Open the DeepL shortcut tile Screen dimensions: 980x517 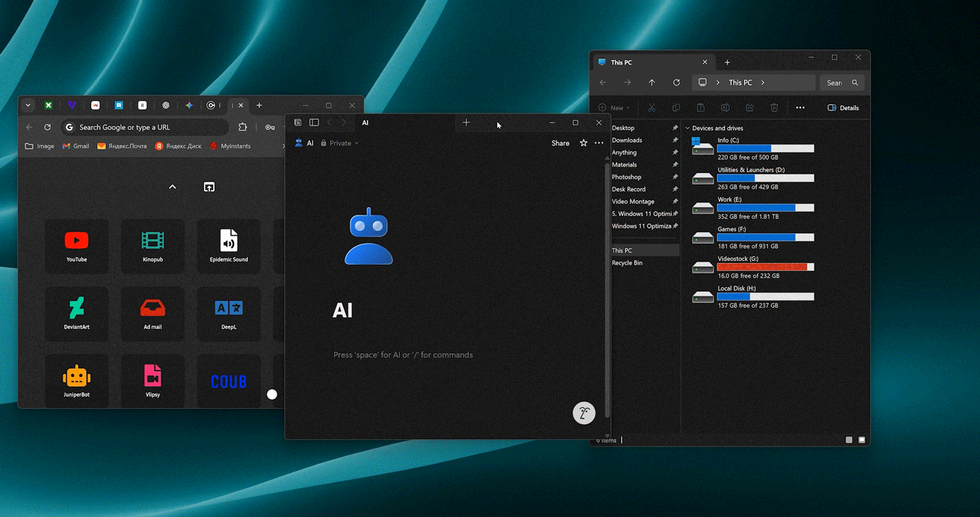click(x=228, y=313)
